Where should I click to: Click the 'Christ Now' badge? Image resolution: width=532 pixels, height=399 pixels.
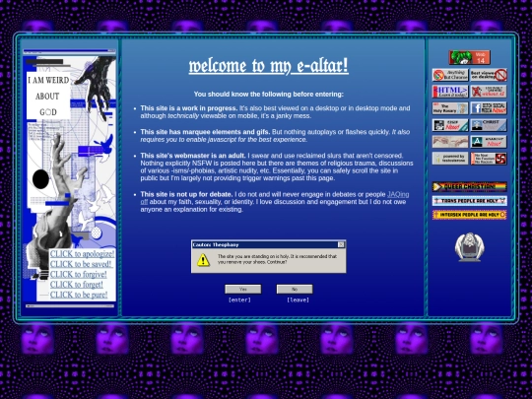click(x=489, y=125)
